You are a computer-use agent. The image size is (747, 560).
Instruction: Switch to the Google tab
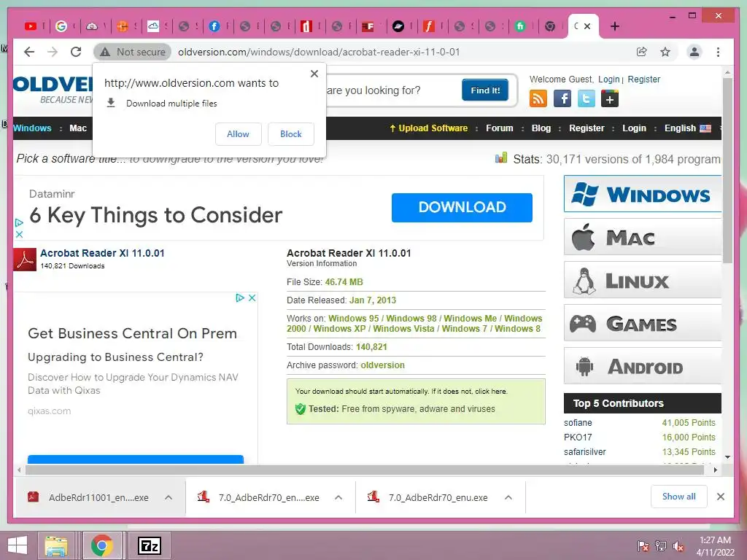point(61,27)
